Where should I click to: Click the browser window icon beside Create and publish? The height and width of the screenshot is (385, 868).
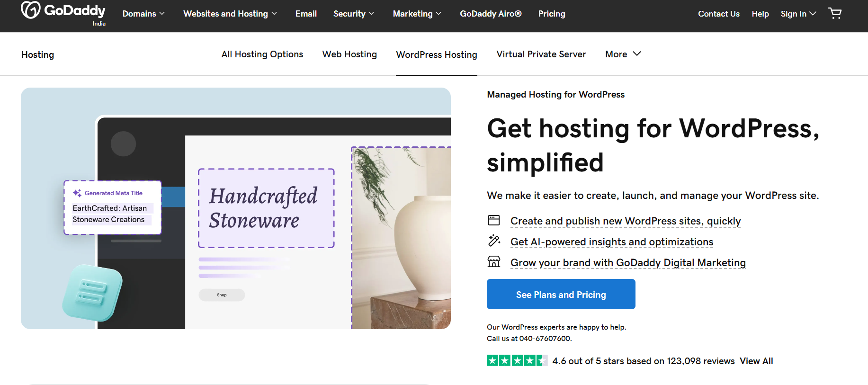coord(494,220)
